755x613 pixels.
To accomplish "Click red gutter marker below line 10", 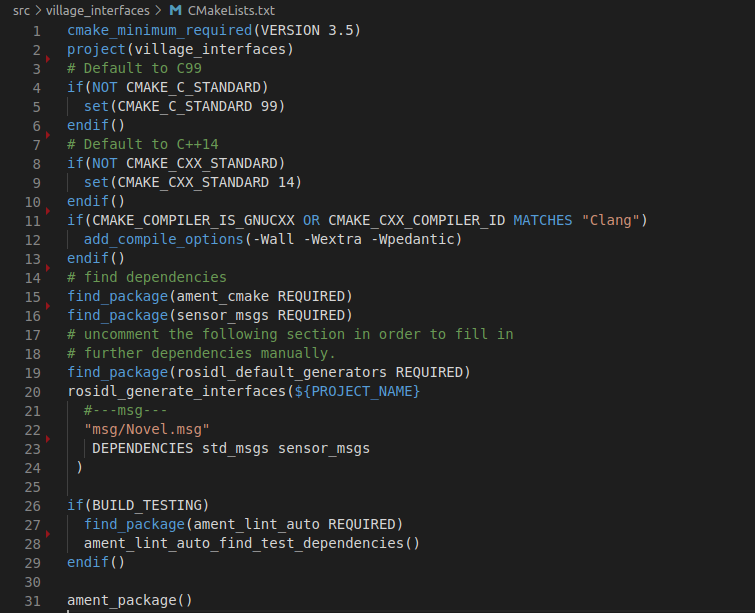I will click(x=47, y=210).
